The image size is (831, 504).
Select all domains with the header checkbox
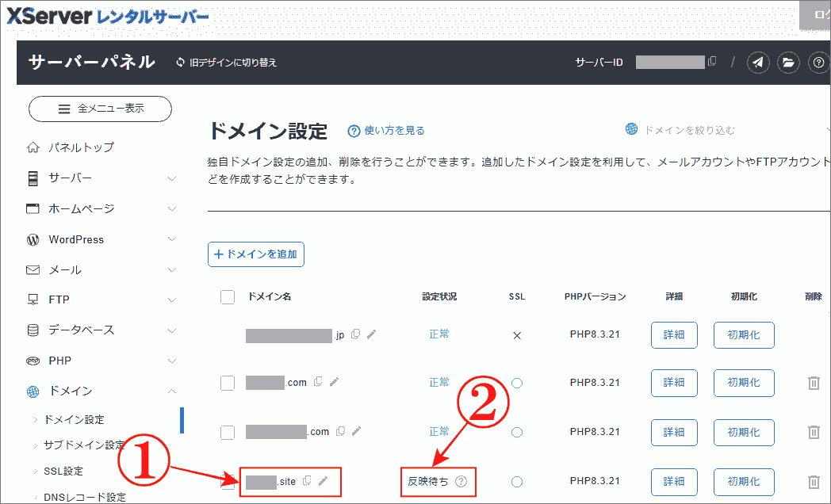tap(228, 296)
